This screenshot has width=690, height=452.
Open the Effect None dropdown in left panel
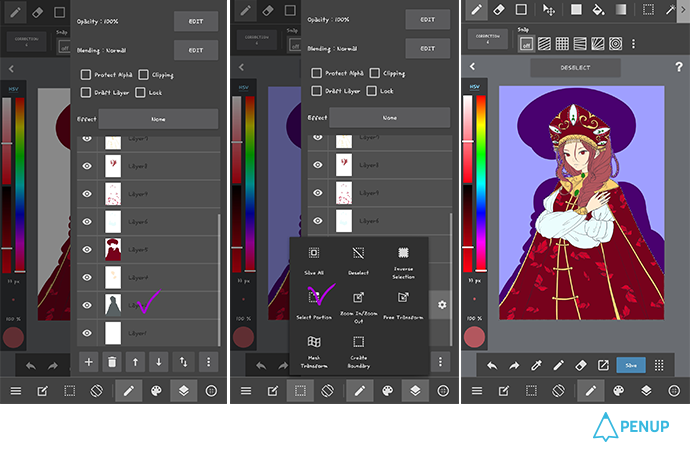[158, 119]
